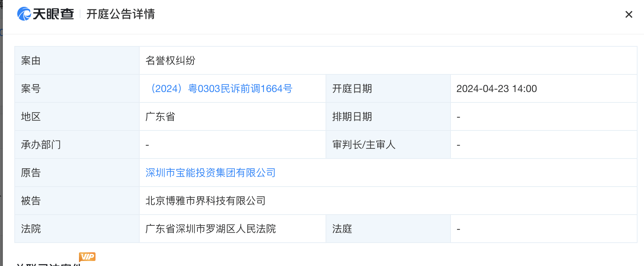Click the orange VIP badge
This screenshot has width=644, height=266.
tap(87, 257)
